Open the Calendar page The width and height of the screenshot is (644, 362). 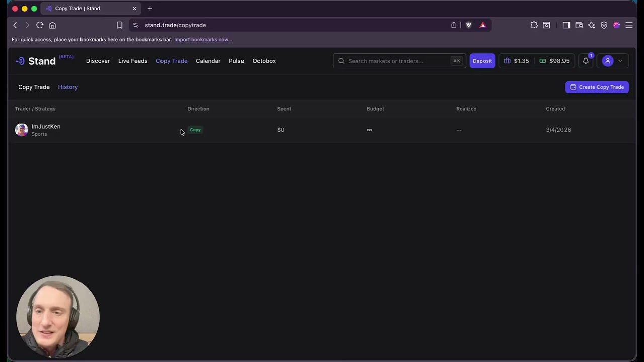point(208,61)
